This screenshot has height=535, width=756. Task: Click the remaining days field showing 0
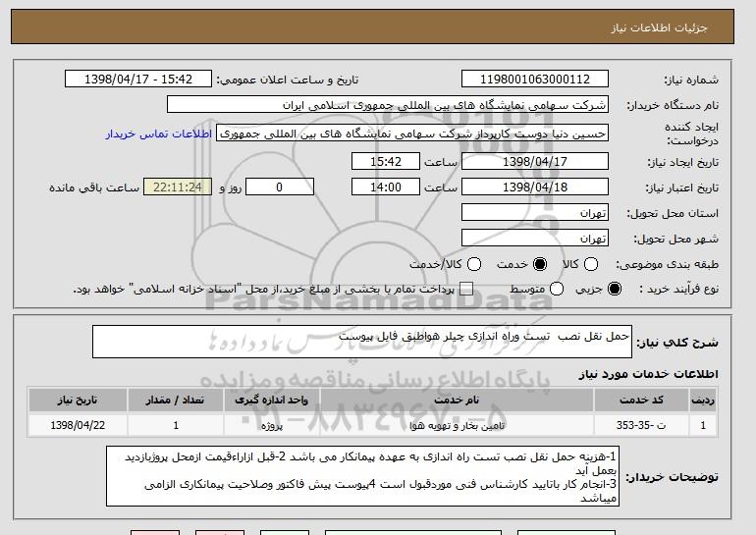click(280, 187)
